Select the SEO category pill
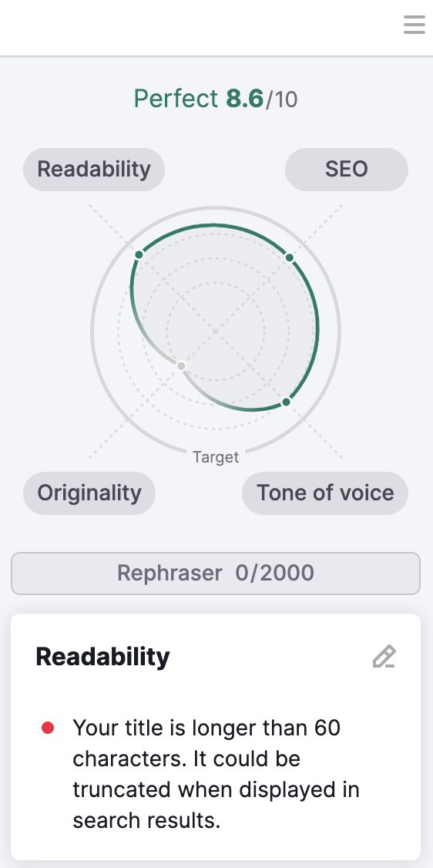433x868 pixels. click(347, 170)
